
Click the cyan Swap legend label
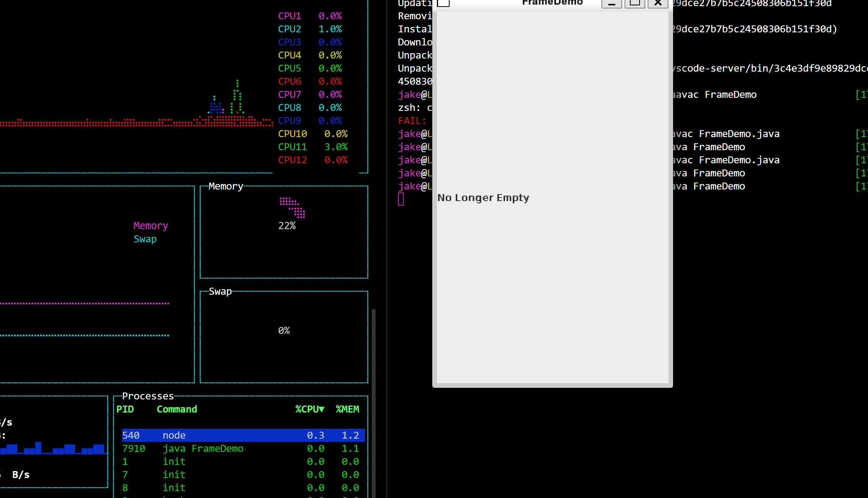(145, 239)
